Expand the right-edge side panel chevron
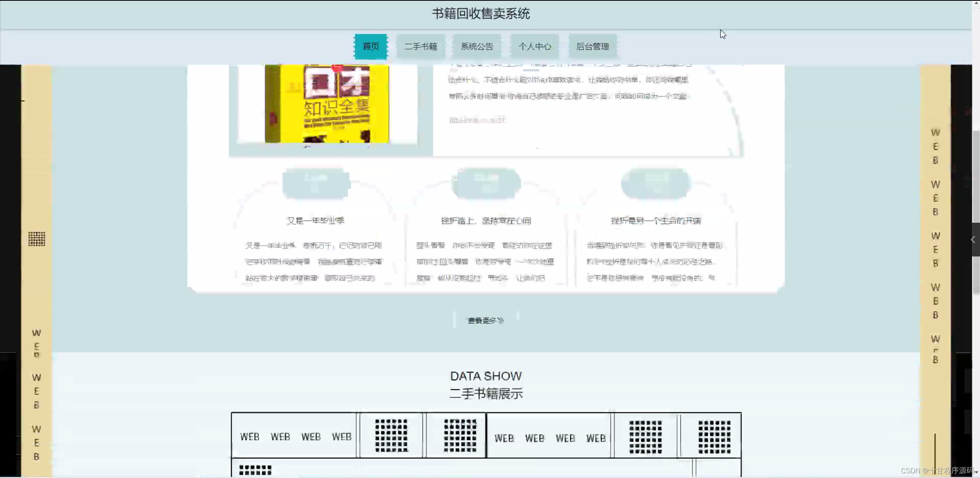This screenshot has width=980, height=478. (973, 240)
